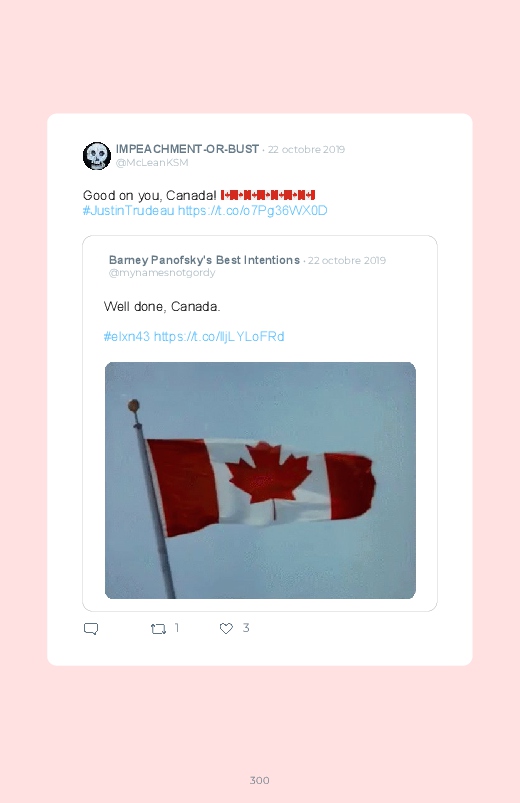Viewport: 520px width, 803px height.
Task: Click the like count of 3
Action: coord(246,628)
